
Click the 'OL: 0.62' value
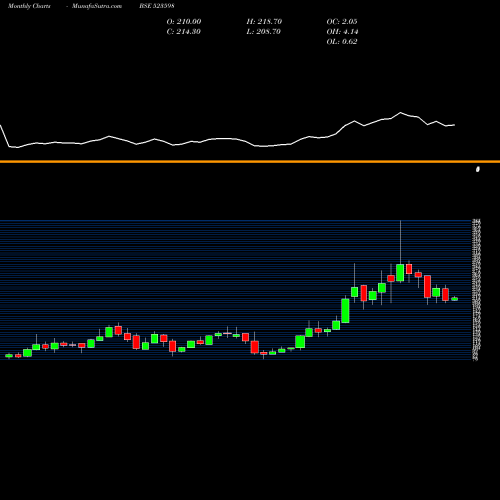(x=342, y=41)
